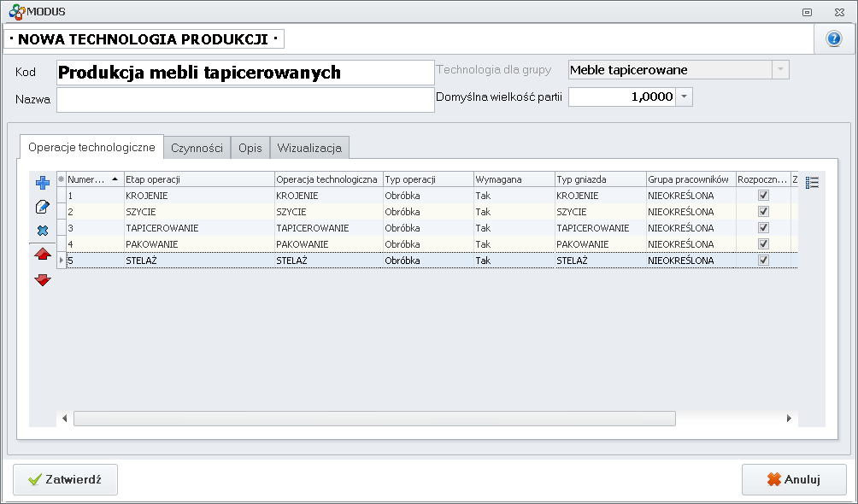Click into the Nazwa input field
858x504 pixels.
pyautogui.click(x=245, y=99)
